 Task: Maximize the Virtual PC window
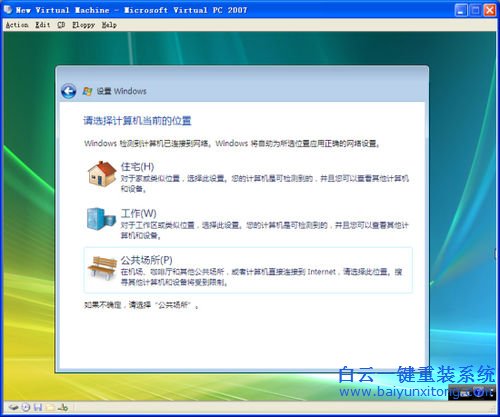475,10
